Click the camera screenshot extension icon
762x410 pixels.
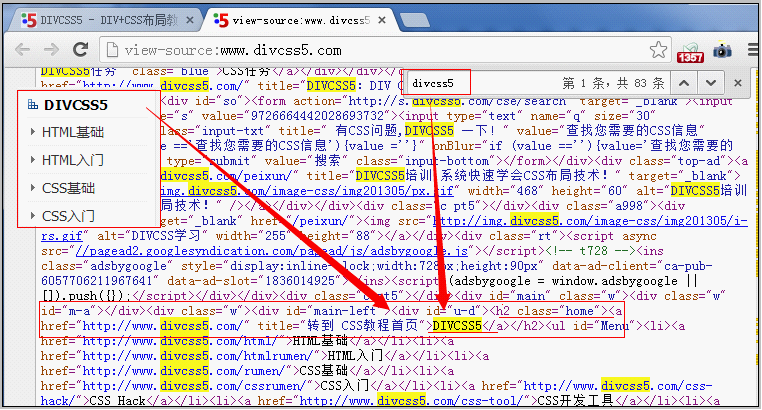tap(722, 49)
